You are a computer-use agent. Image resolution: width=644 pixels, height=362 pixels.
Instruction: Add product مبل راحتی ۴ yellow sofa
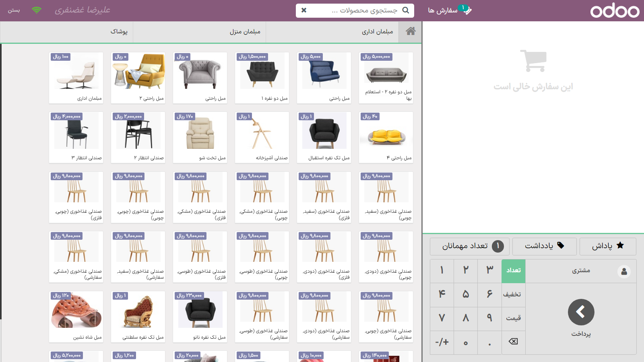pos(386,138)
